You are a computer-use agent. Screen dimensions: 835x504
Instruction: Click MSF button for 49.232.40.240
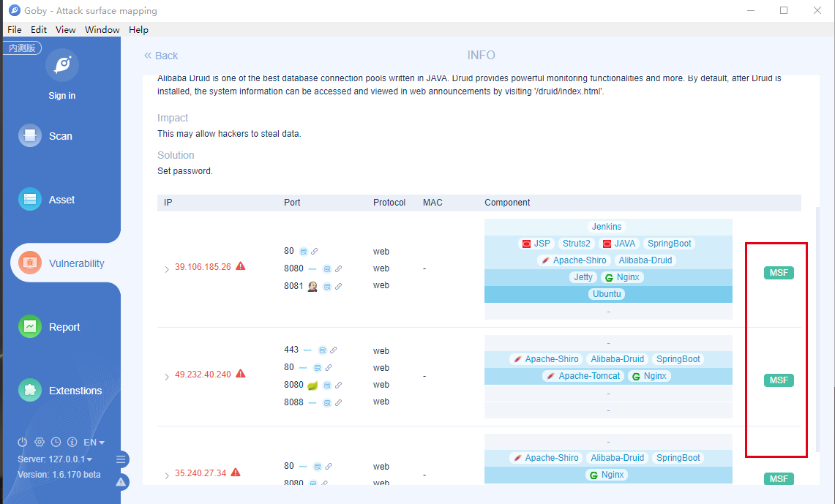779,380
